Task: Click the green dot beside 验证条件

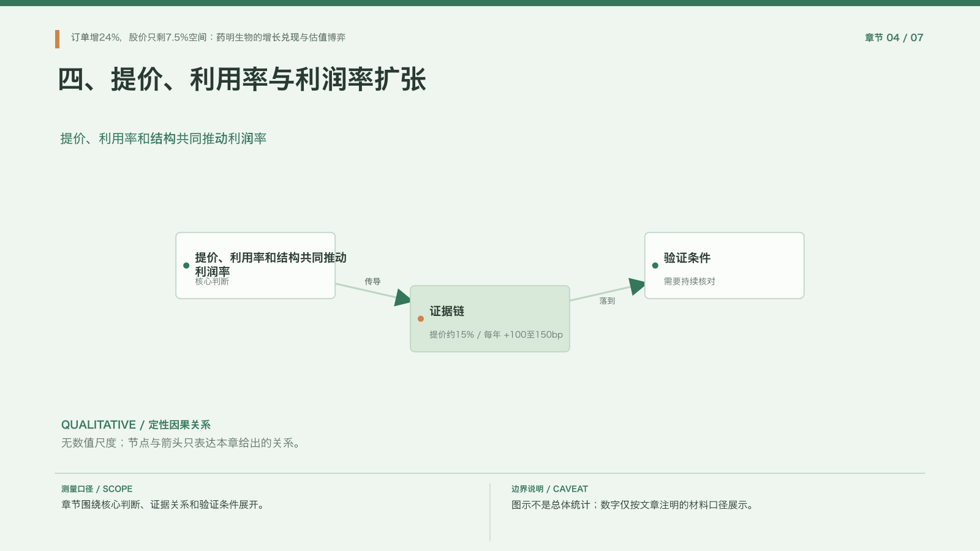Action: click(655, 266)
